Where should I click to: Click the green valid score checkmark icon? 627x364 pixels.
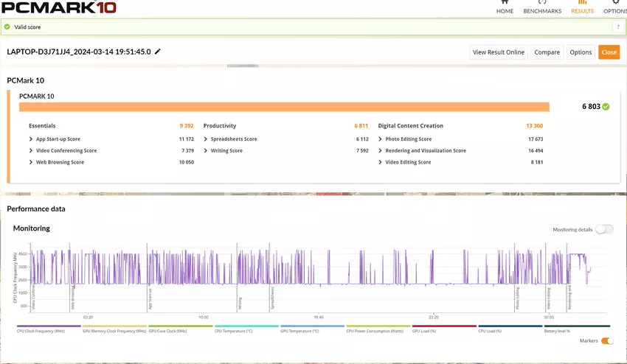(x=7, y=27)
